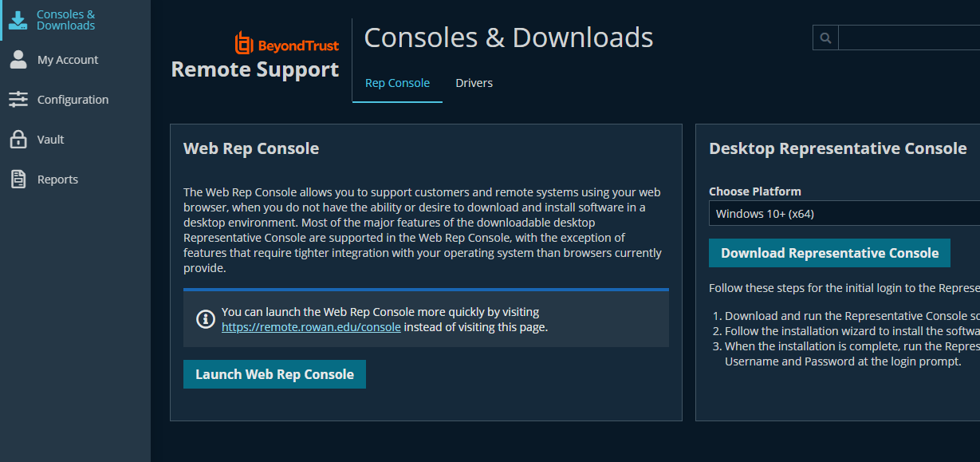Image resolution: width=980 pixels, height=462 pixels.
Task: Click the BeyondTrust logo
Action: 287,44
